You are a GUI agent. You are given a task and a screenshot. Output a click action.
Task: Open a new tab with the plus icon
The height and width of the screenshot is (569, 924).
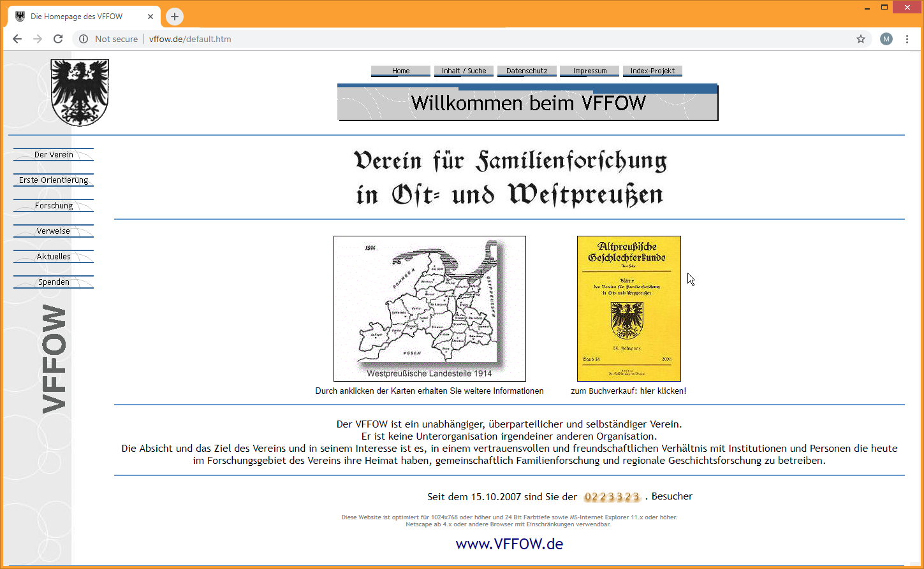[174, 17]
